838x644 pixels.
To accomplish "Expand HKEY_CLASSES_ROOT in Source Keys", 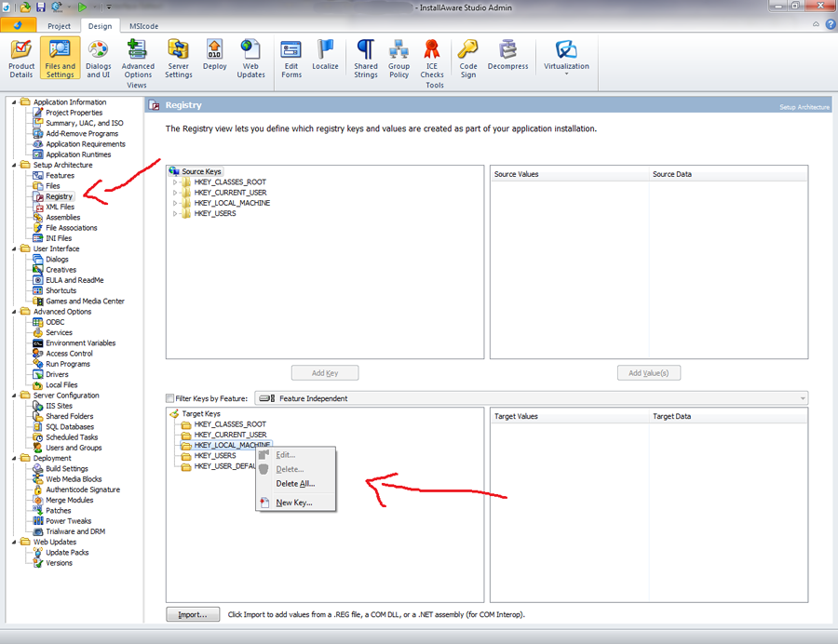I will (175, 182).
